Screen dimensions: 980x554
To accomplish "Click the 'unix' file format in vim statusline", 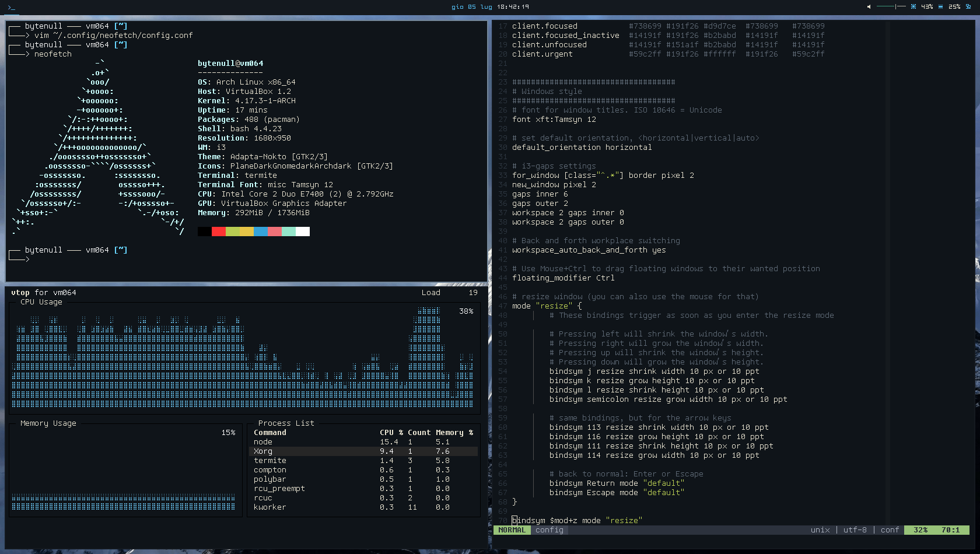I will click(820, 530).
